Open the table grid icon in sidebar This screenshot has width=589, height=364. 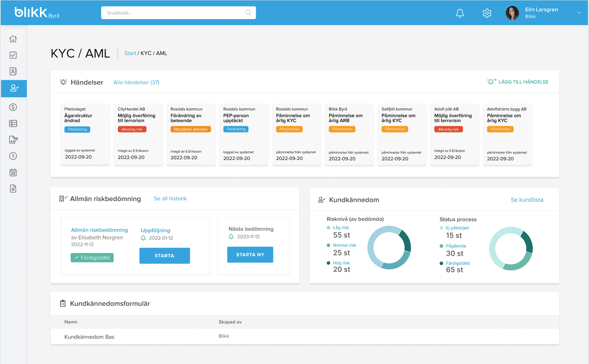[13, 123]
